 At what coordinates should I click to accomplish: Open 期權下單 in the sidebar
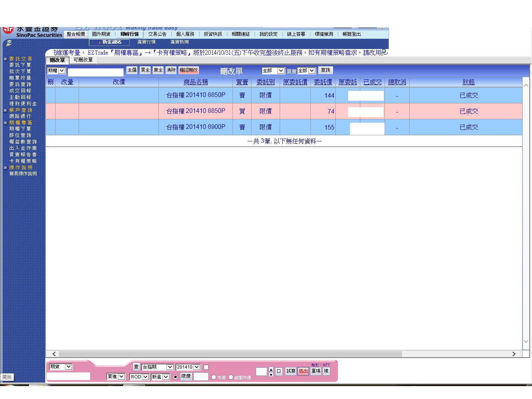(x=20, y=129)
